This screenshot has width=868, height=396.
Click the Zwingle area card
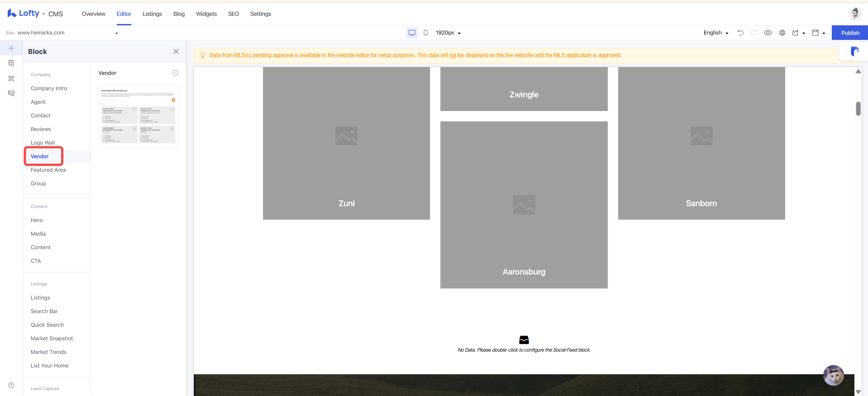[x=524, y=89]
